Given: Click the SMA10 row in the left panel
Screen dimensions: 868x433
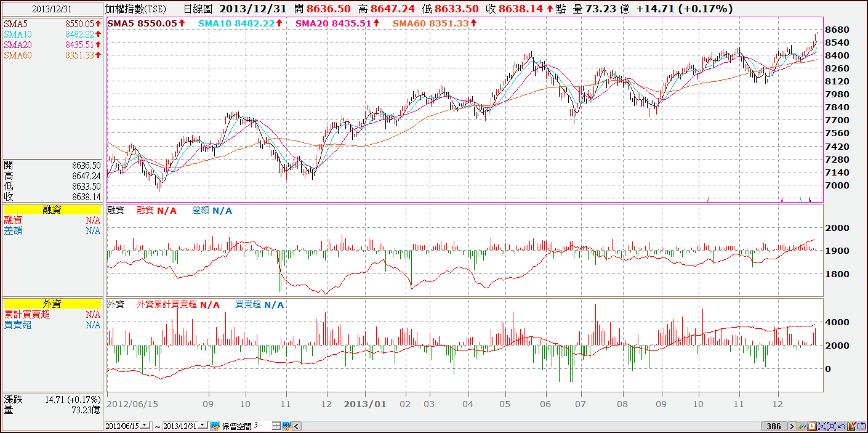Looking at the screenshot, I should [x=52, y=34].
